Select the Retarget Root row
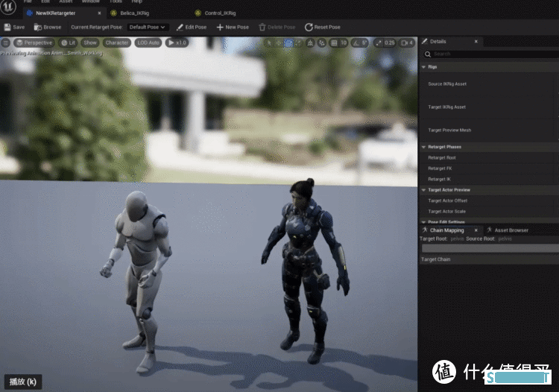Screen dimensions: 559x392 point(489,157)
